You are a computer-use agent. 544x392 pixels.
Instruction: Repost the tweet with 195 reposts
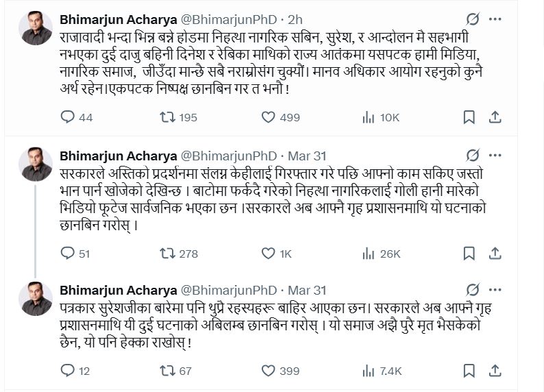[166, 117]
